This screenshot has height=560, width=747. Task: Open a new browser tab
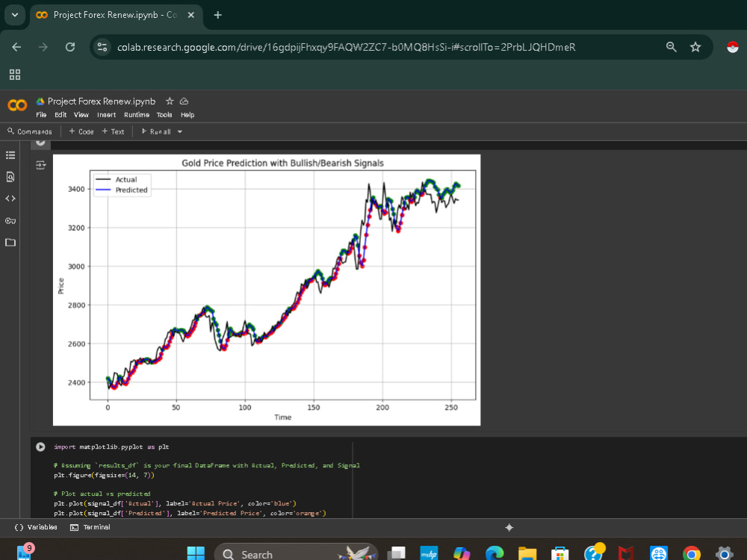pyautogui.click(x=217, y=15)
